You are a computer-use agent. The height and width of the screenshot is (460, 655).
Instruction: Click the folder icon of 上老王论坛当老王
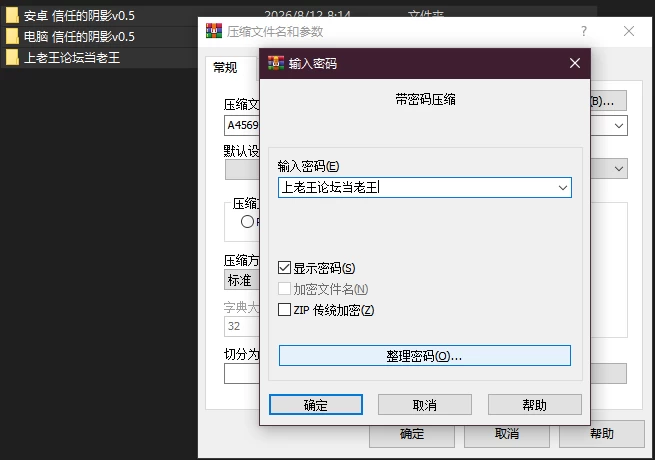pyautogui.click(x=12, y=57)
